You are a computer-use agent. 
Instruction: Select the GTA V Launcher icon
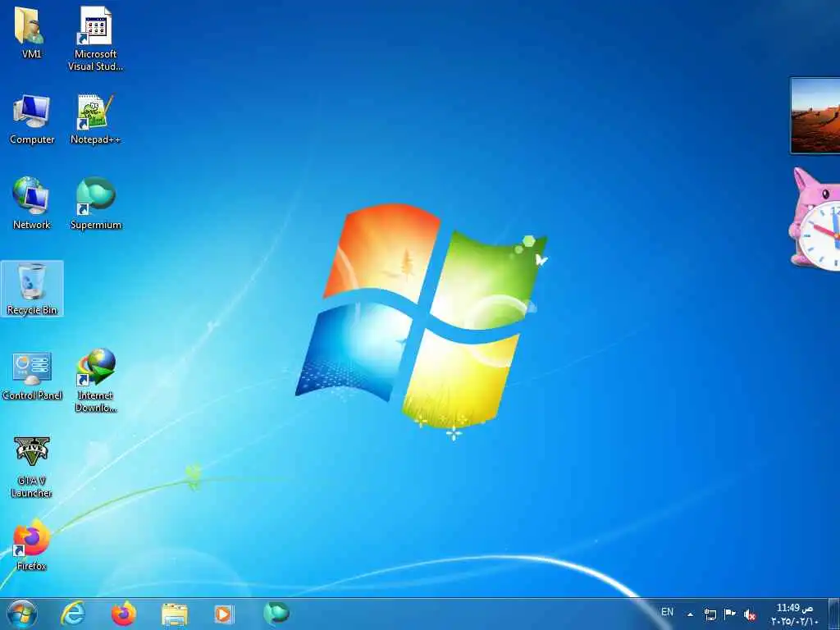coord(31,467)
